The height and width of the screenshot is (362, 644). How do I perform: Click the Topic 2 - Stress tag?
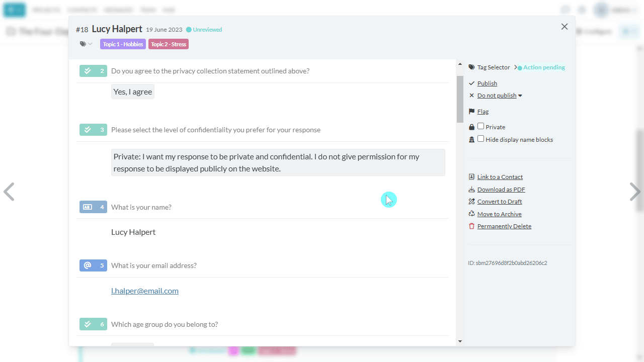169,44
